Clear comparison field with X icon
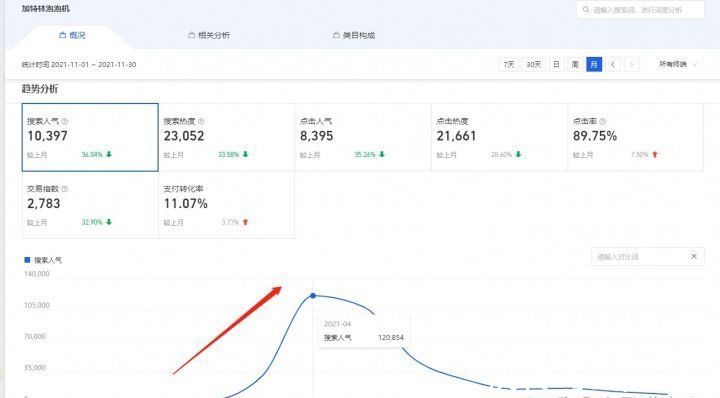Image resolution: width=720 pixels, height=398 pixels. tap(694, 256)
